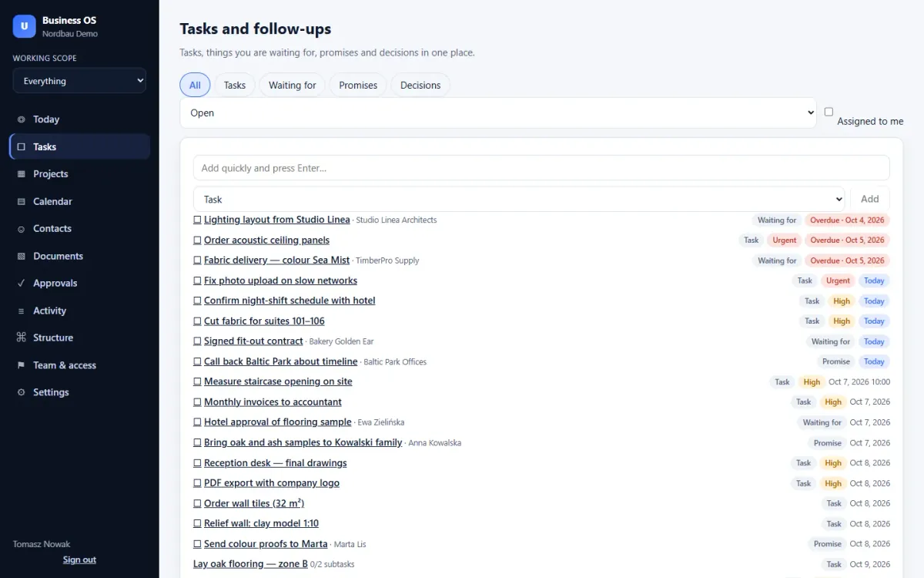Click the Contacts sidebar icon
Viewport: 924px width, 578px height.
pyautogui.click(x=21, y=229)
